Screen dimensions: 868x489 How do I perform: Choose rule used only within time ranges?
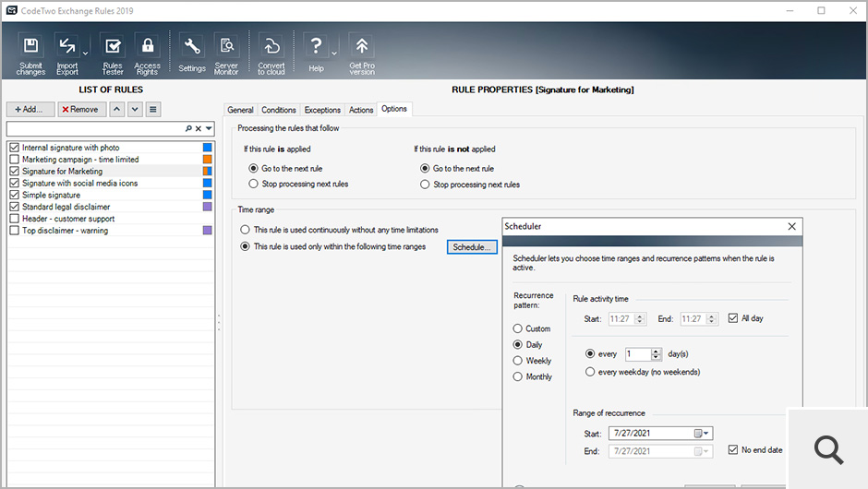[x=245, y=246]
